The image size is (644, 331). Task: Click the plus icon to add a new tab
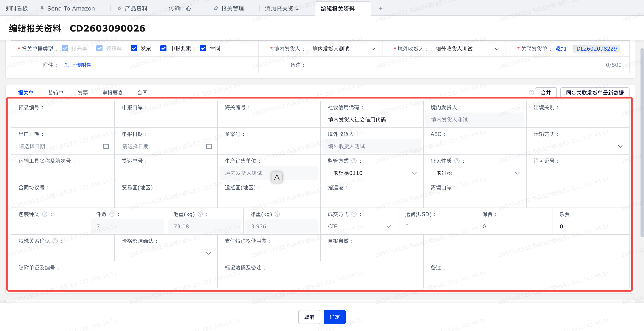point(380,9)
